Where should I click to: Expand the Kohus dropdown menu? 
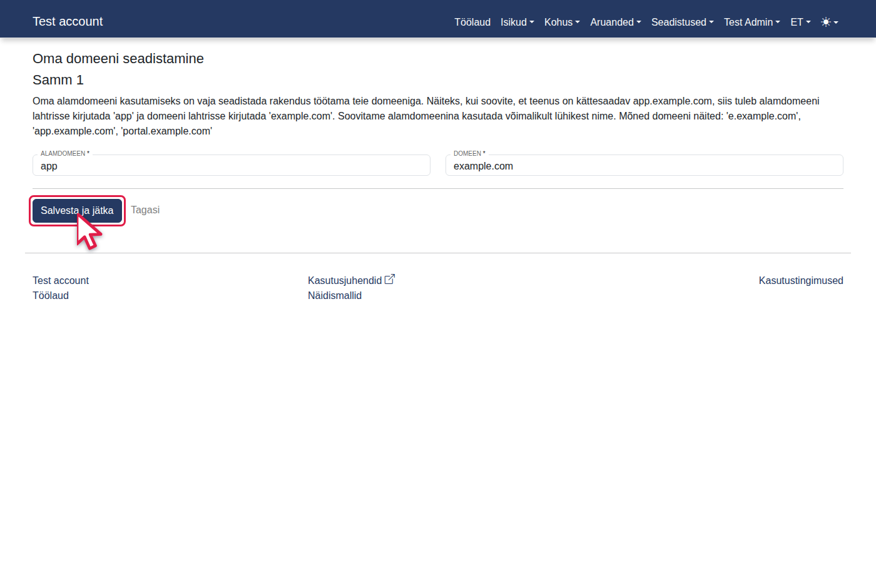562,22
